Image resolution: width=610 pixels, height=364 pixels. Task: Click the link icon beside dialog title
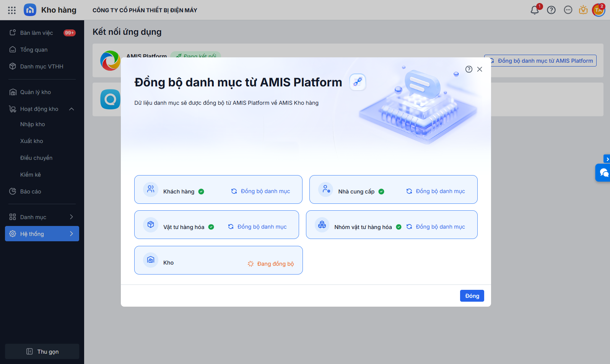[x=358, y=82]
